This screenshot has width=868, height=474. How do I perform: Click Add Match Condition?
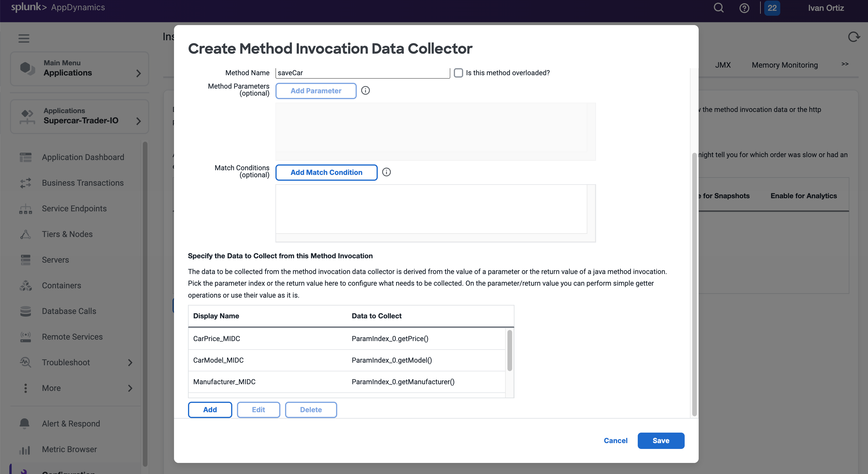pos(326,172)
